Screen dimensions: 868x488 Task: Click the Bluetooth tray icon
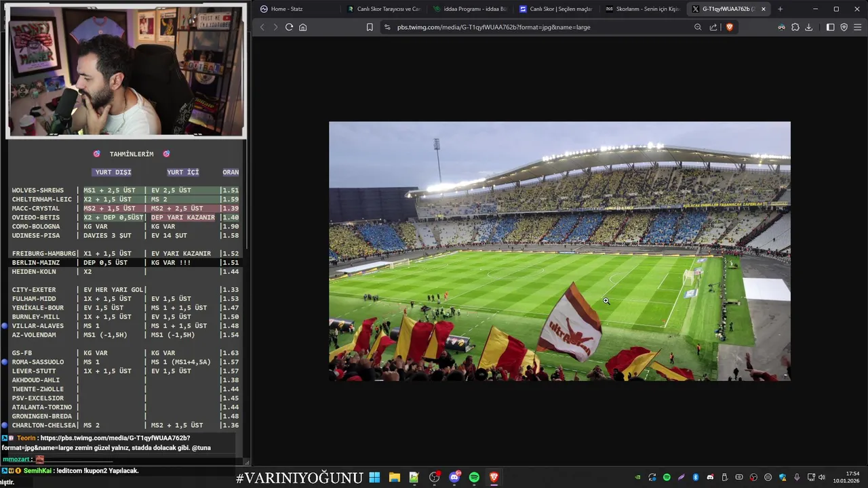pyautogui.click(x=696, y=477)
